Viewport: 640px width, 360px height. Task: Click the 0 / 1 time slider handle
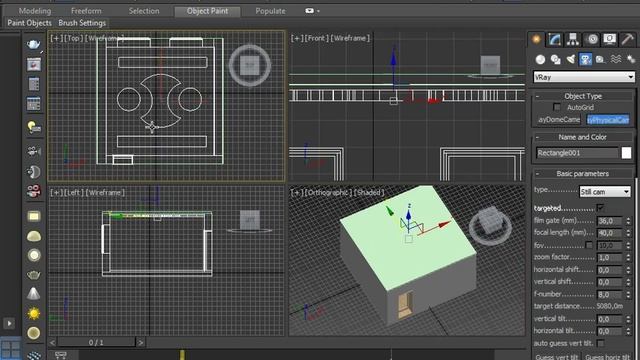(x=96, y=342)
